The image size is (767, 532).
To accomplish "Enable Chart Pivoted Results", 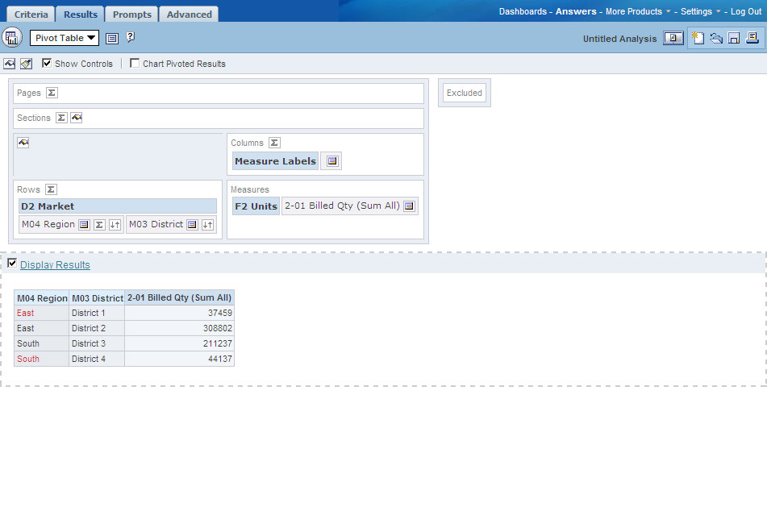I will (x=135, y=64).
